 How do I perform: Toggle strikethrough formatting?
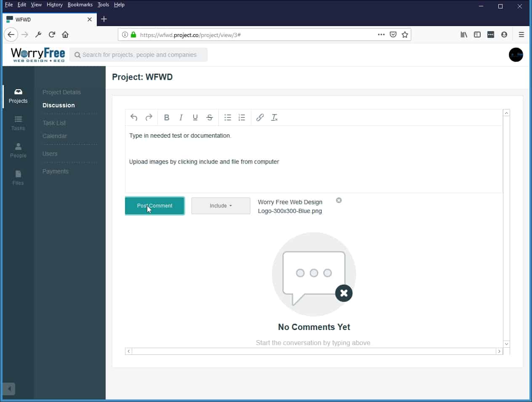[210, 117]
